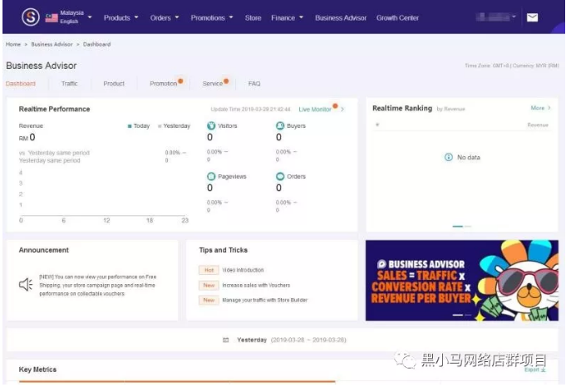Click the Dashboard breadcrumb text
This screenshot has height=392, width=566.
(96, 44)
